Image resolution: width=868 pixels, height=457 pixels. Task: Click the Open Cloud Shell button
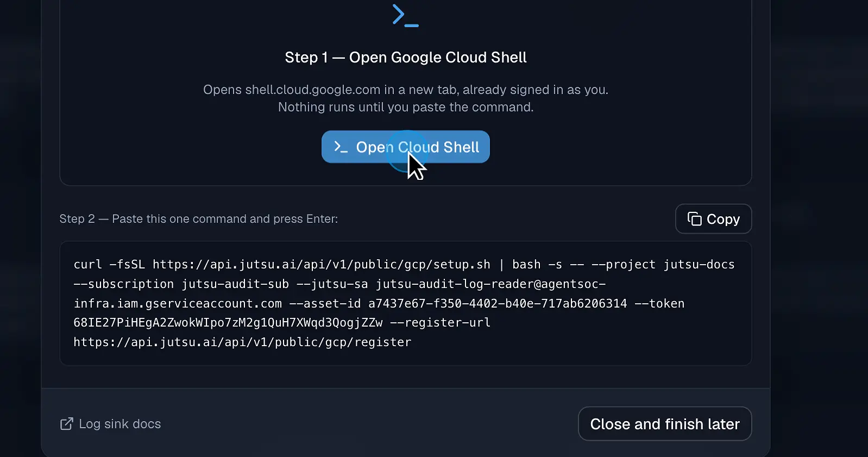pos(405,147)
